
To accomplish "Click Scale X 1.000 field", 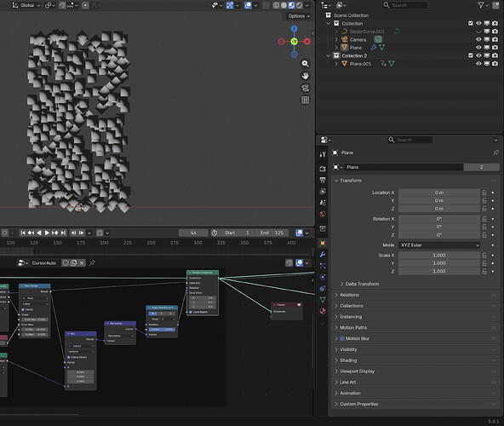I will coord(439,256).
